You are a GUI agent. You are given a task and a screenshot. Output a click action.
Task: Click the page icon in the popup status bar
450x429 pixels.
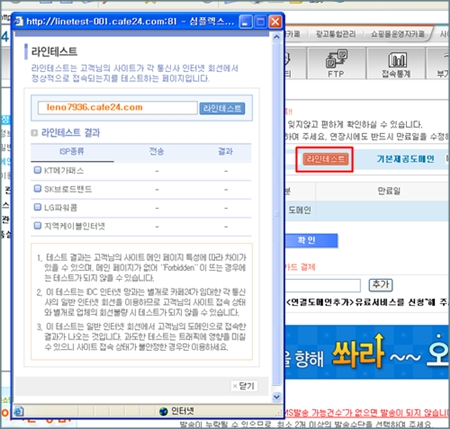pos(19,411)
